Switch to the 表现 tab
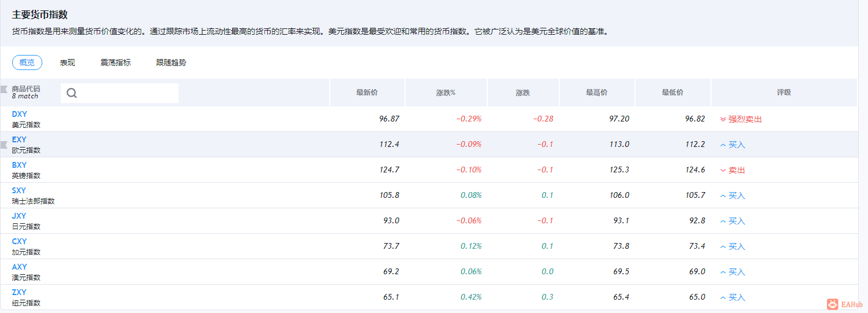The width and height of the screenshot is (868, 313). pyautogui.click(x=67, y=62)
